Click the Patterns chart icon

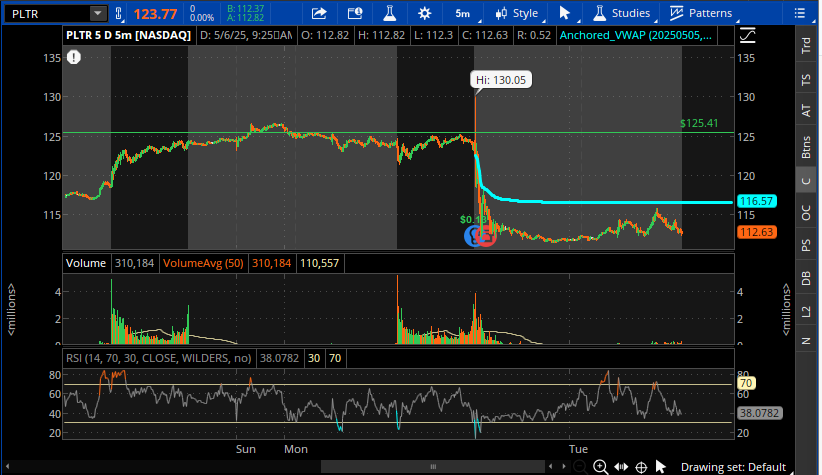(x=676, y=13)
